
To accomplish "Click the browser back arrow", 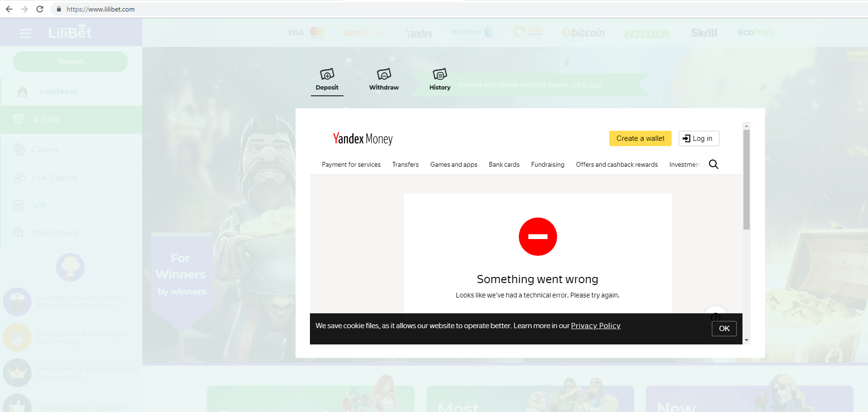I will point(9,9).
